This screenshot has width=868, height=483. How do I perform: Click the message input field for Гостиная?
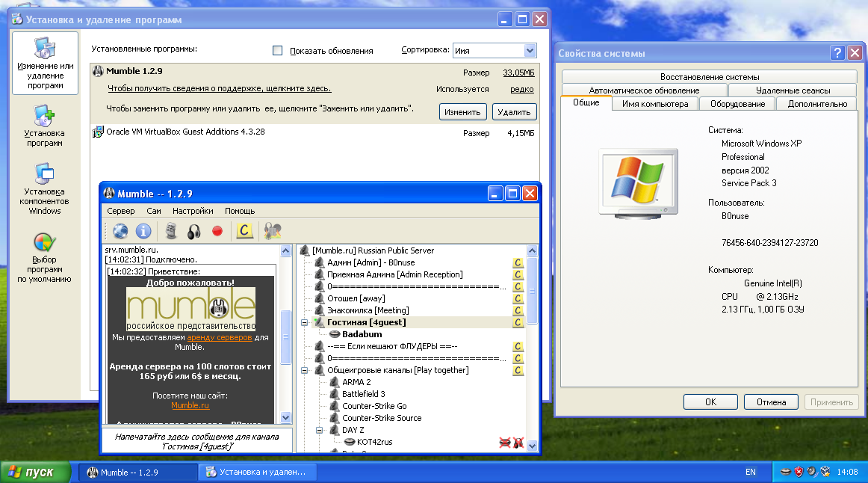pyautogui.click(x=197, y=440)
